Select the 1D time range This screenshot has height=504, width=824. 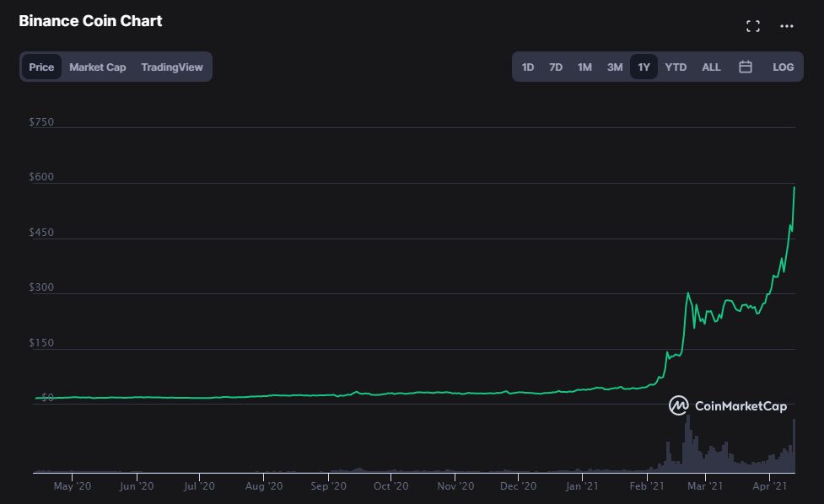[528, 67]
